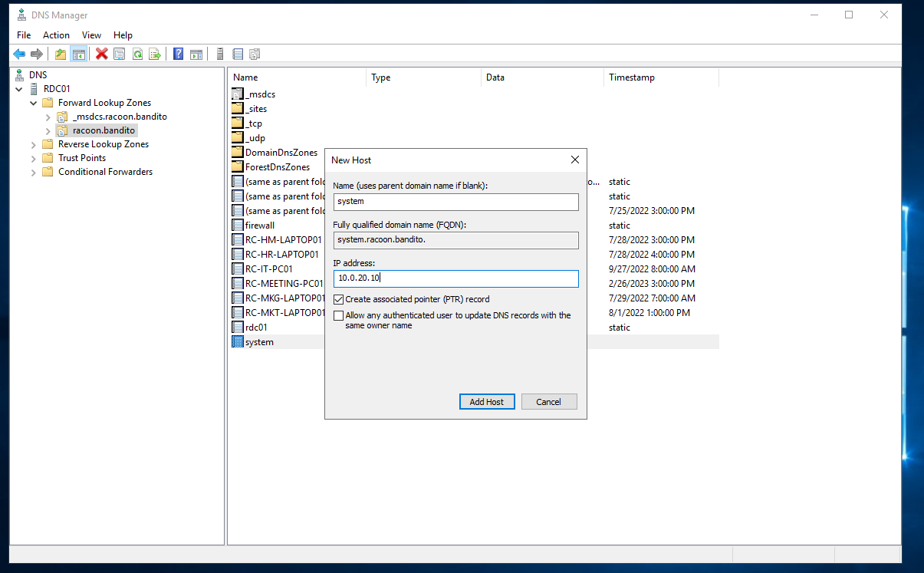The width and height of the screenshot is (924, 573).
Task: Uncheck Create associated pointer (PTR) record
Action: point(339,299)
